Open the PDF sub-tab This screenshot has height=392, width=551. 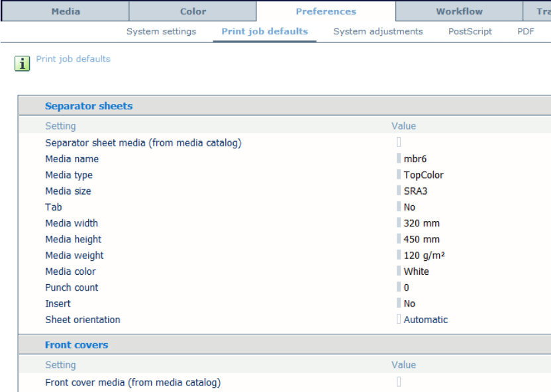pos(525,31)
